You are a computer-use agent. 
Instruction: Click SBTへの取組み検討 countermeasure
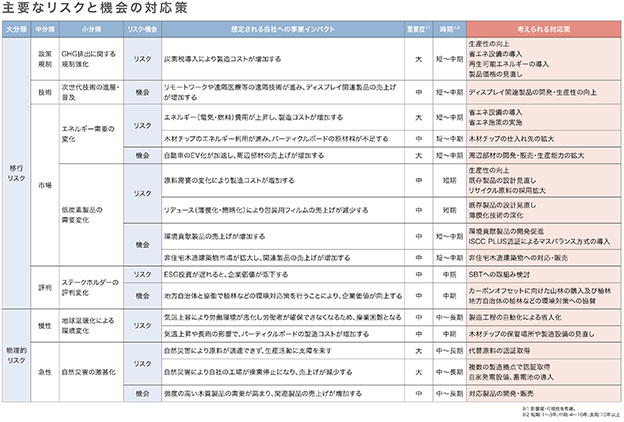point(499,275)
